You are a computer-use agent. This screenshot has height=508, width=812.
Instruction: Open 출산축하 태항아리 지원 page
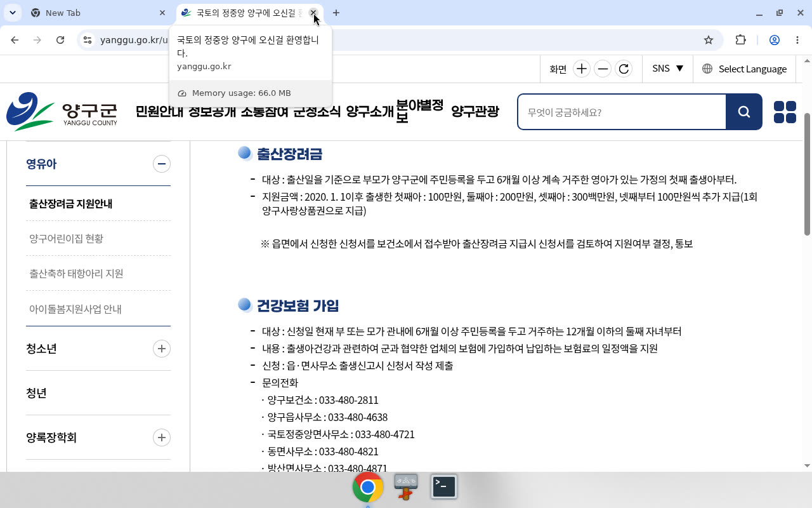point(76,274)
